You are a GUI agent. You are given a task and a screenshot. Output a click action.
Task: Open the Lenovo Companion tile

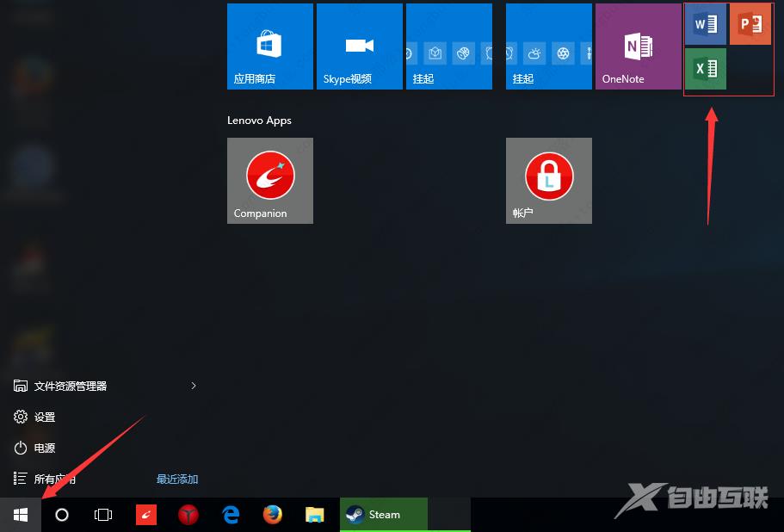[270, 181]
